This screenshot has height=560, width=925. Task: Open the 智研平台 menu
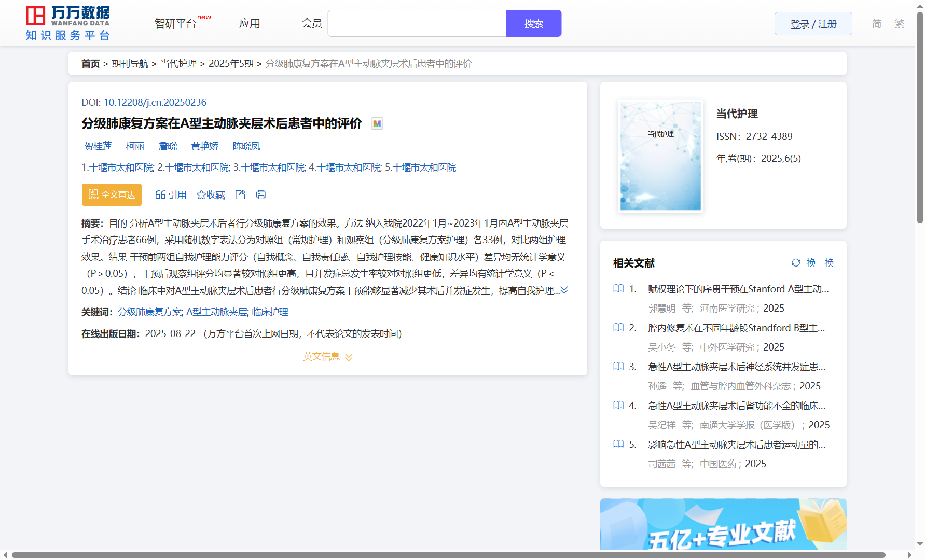click(x=175, y=24)
